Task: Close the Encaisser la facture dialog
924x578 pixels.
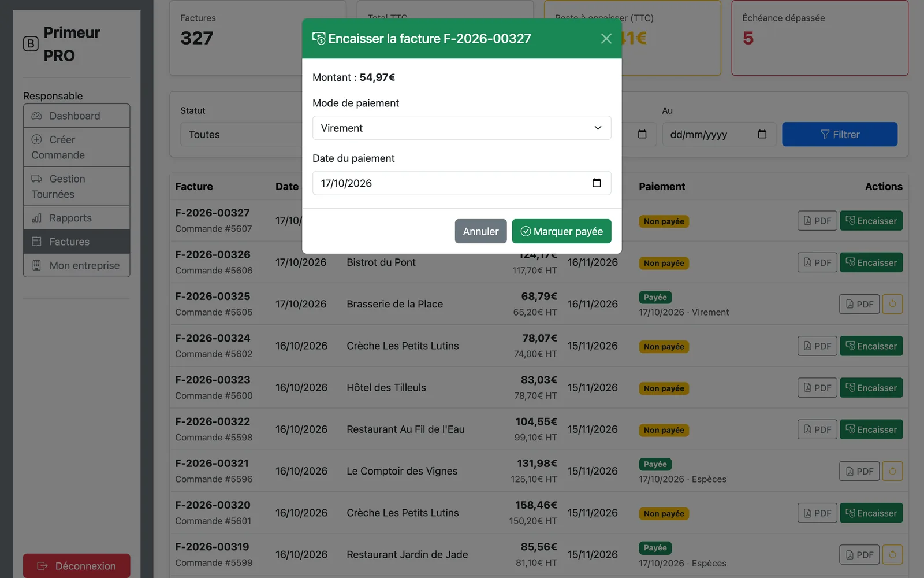Action: 606,39
